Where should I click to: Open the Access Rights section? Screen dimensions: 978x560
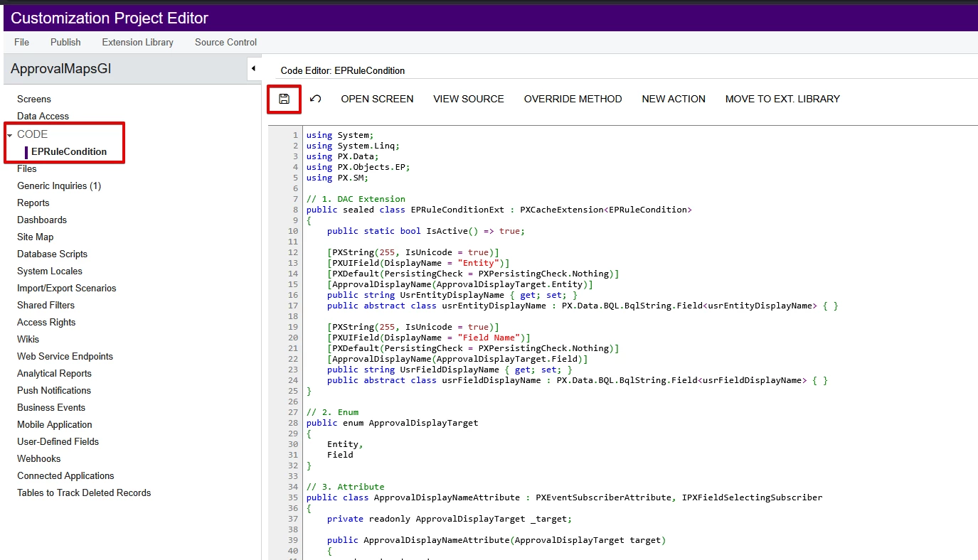[x=46, y=322]
